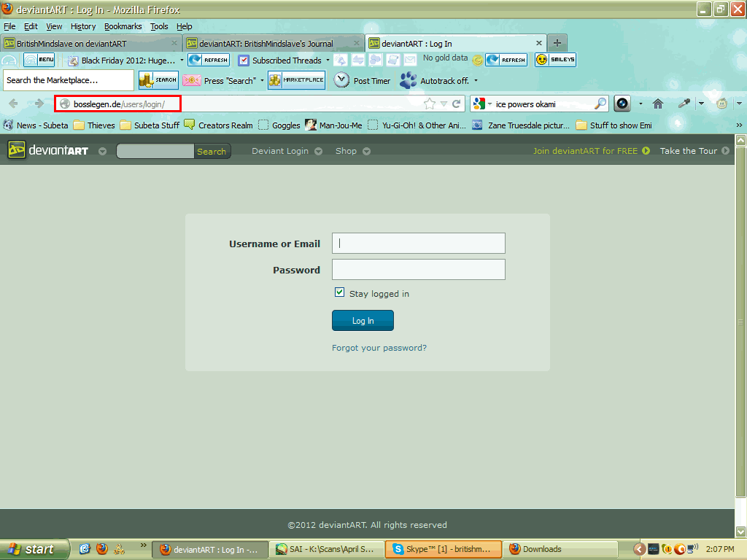Viewport: 747px width, 560px height.
Task: Click the pink envelope icon beside Press Search
Action: (192, 80)
